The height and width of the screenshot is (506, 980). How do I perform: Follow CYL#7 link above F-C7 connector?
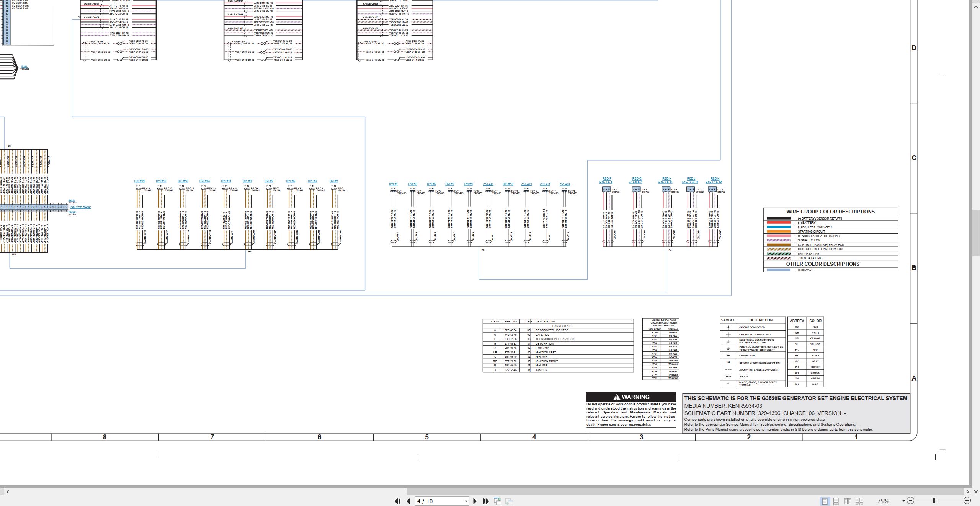click(x=450, y=184)
